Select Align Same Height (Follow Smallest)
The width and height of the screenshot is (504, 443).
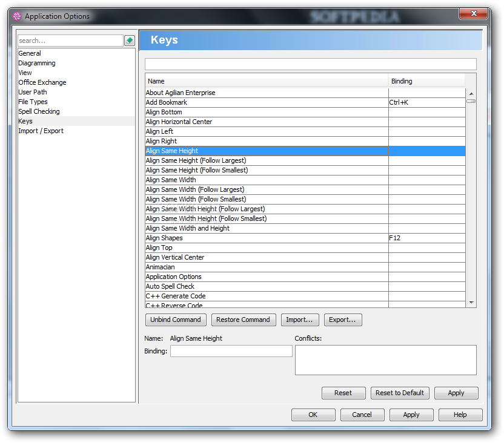[x=305, y=170]
